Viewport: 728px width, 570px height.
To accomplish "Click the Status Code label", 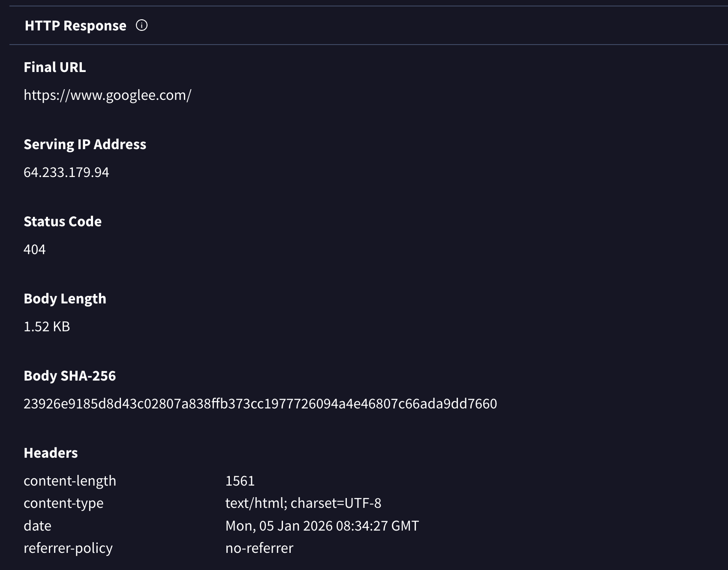I will click(63, 222).
